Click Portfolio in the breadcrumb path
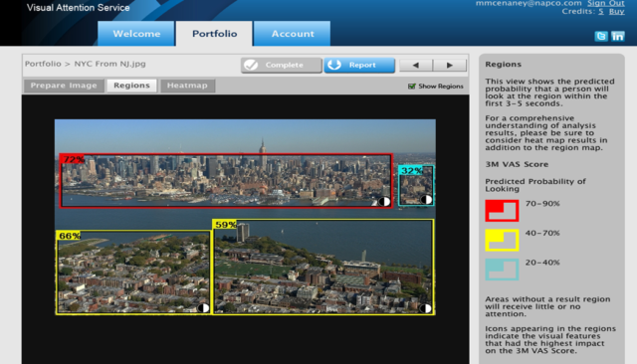Image resolution: width=637 pixels, height=364 pixels. pos(43,64)
